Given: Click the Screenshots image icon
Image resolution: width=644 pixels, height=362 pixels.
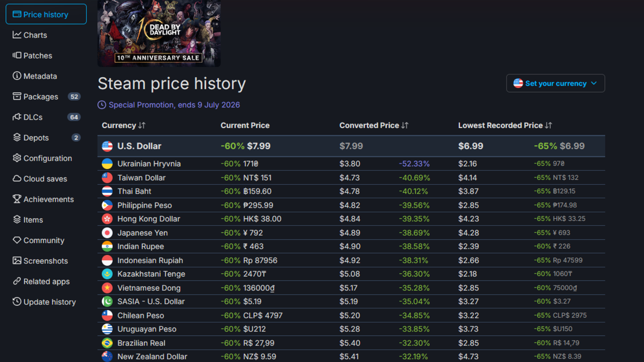Looking at the screenshot, I should [17, 261].
